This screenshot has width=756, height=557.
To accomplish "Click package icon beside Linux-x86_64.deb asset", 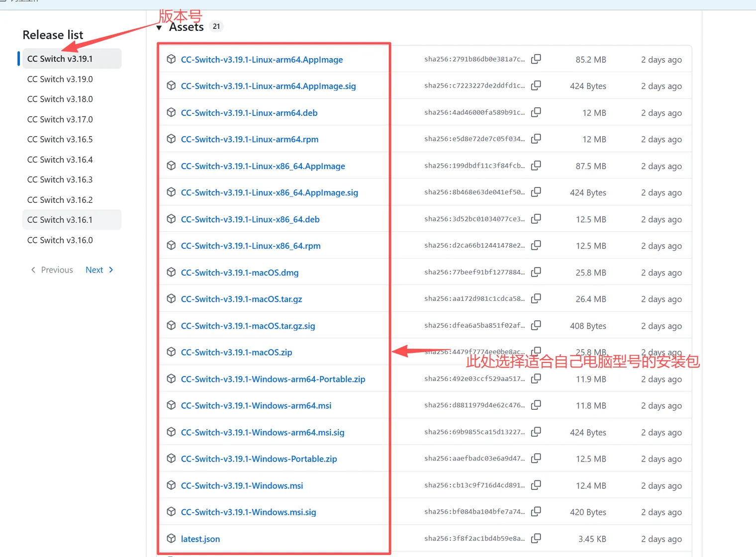I will coord(171,219).
